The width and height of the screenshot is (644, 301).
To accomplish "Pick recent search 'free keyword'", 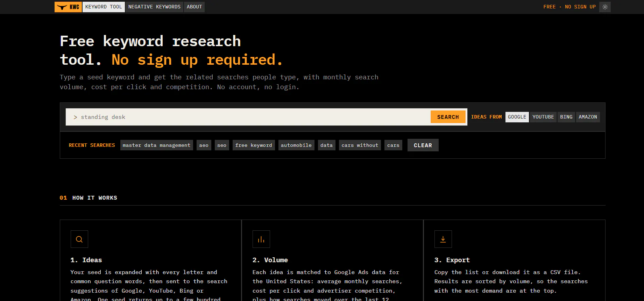I will (254, 145).
